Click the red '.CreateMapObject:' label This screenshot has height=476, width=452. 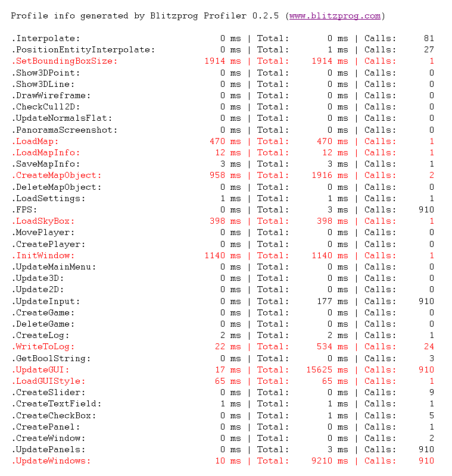pos(56,175)
